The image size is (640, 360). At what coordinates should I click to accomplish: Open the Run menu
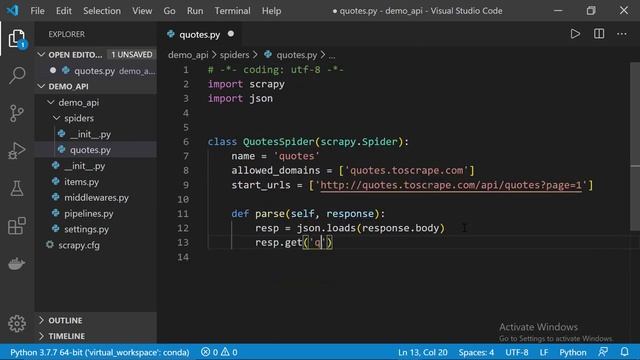[195, 11]
